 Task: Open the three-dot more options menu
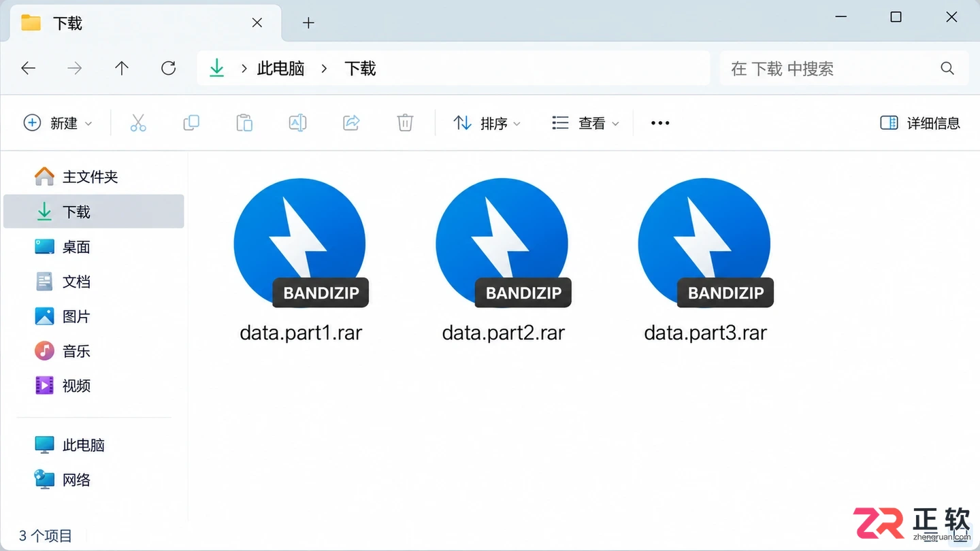pyautogui.click(x=660, y=123)
